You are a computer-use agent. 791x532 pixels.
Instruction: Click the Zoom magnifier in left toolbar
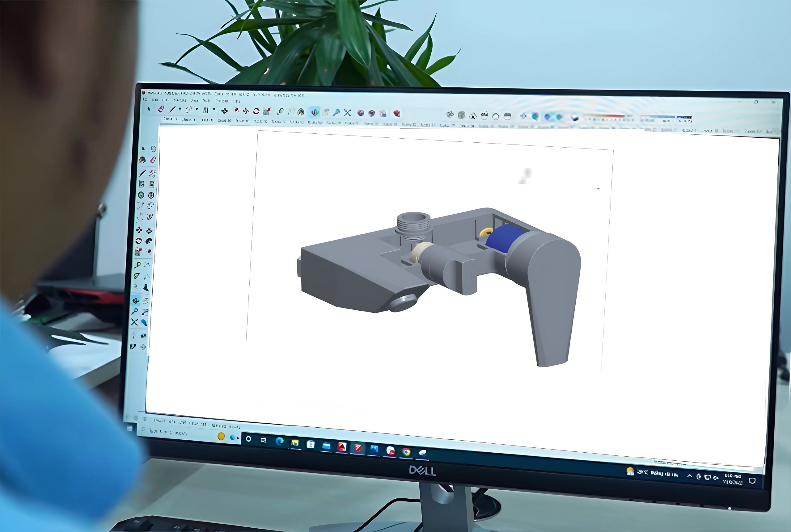click(x=135, y=311)
